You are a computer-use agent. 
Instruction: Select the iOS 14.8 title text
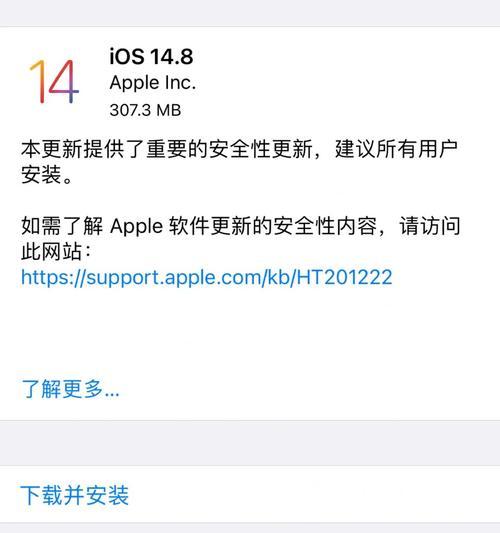click(x=151, y=56)
